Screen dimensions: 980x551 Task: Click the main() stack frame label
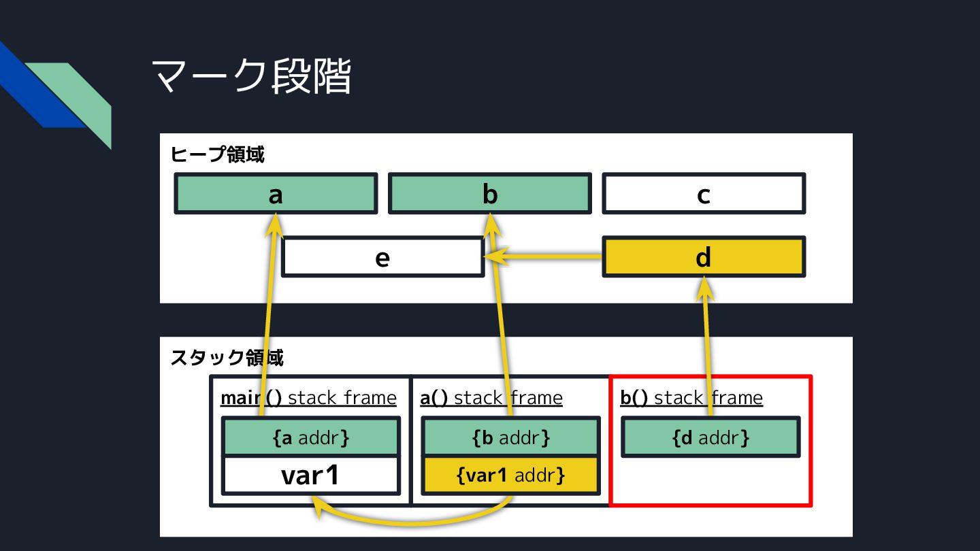coord(308,397)
